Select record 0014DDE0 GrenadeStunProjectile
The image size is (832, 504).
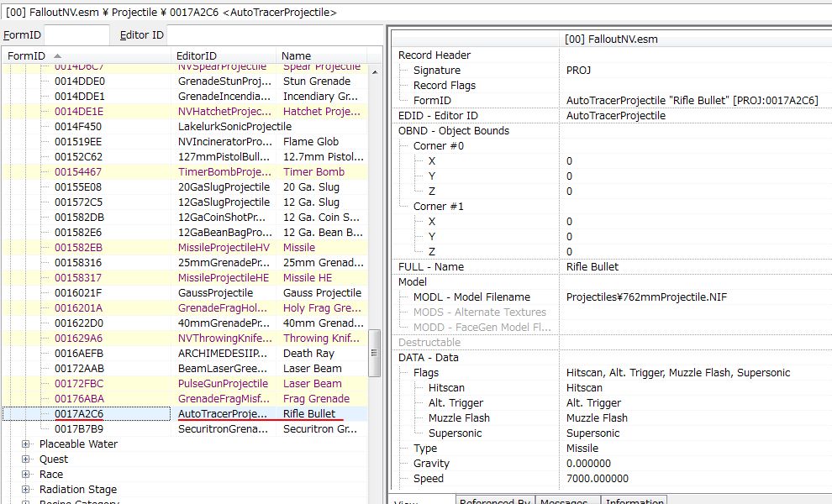[185, 81]
